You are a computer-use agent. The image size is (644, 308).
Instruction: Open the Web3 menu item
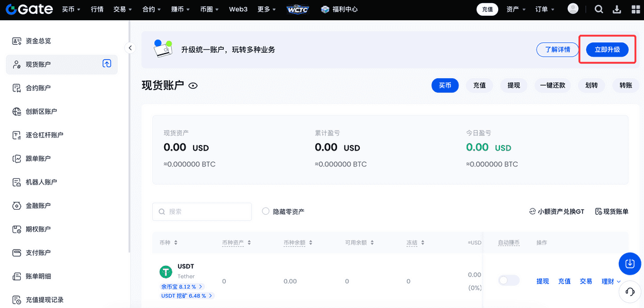click(238, 9)
